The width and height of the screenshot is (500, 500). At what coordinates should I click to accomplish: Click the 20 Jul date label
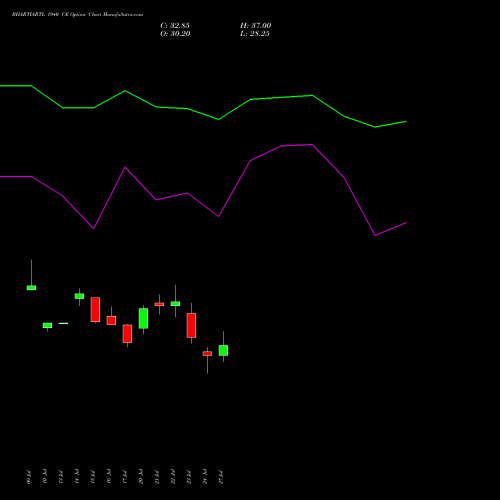click(141, 477)
